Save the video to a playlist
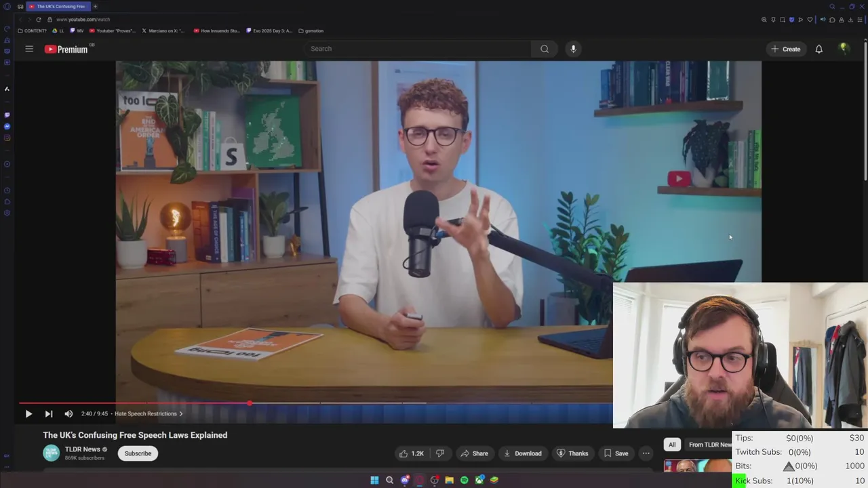The width and height of the screenshot is (868, 488). tap(616, 453)
